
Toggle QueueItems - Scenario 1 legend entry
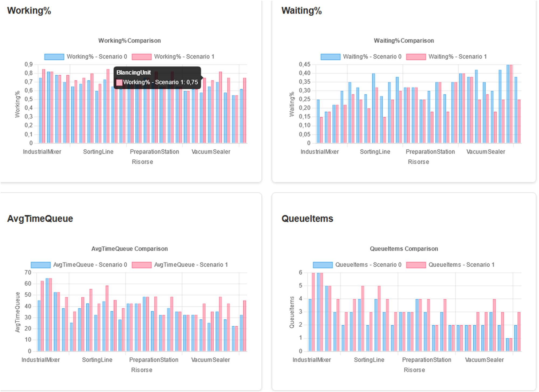pyautogui.click(x=462, y=265)
